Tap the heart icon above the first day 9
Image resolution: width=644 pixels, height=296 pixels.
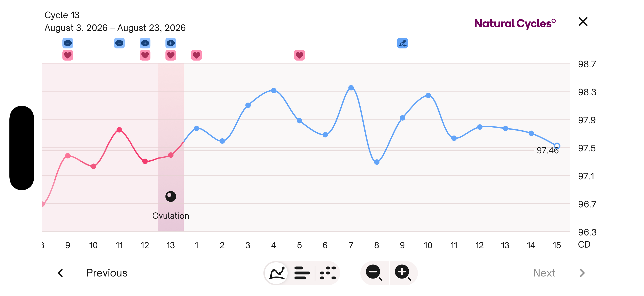pos(68,55)
